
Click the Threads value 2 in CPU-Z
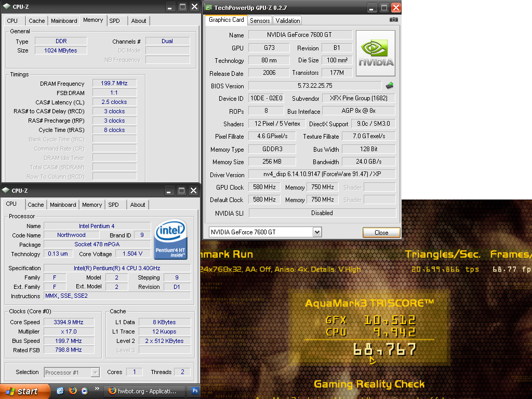pos(182,372)
